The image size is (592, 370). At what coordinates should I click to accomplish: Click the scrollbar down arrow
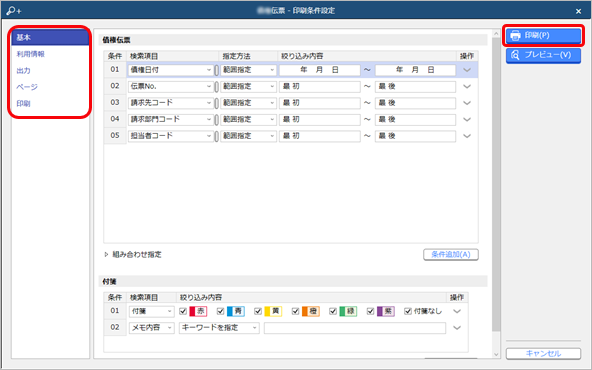pyautogui.click(x=496, y=355)
